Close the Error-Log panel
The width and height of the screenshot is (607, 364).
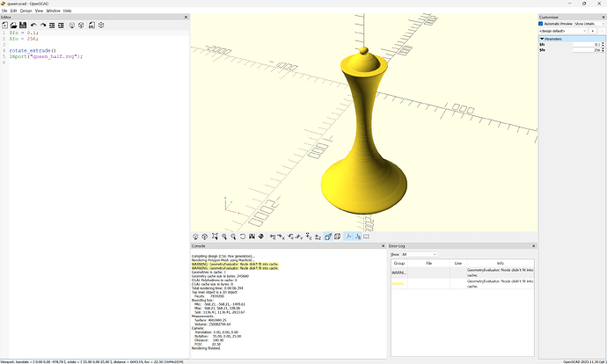click(531, 245)
